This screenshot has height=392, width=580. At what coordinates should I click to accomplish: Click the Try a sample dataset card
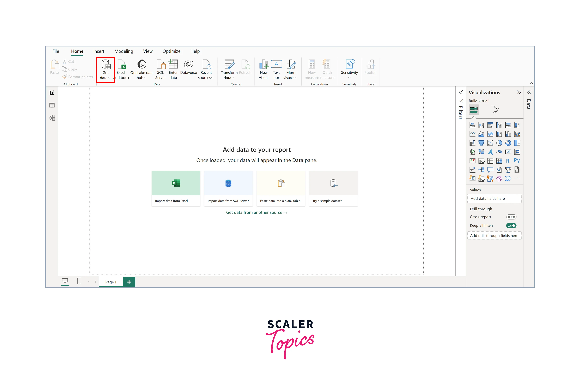(333, 188)
